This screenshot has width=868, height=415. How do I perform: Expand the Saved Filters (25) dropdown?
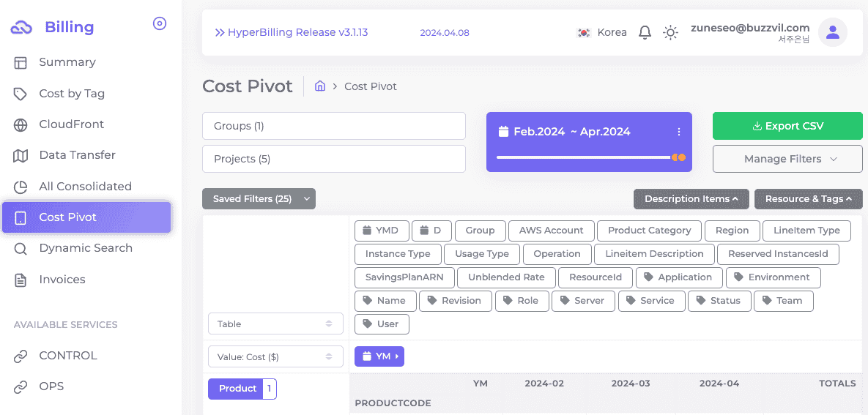click(259, 199)
